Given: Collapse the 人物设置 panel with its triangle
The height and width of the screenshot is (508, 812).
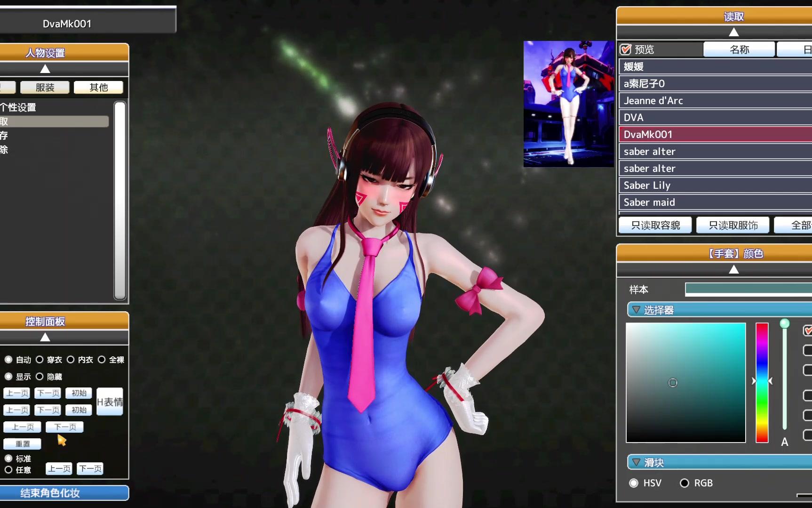Looking at the screenshot, I should pos(45,69).
